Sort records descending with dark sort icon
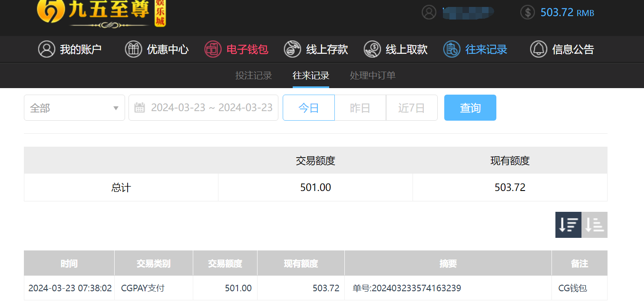644x306 pixels. click(568, 225)
